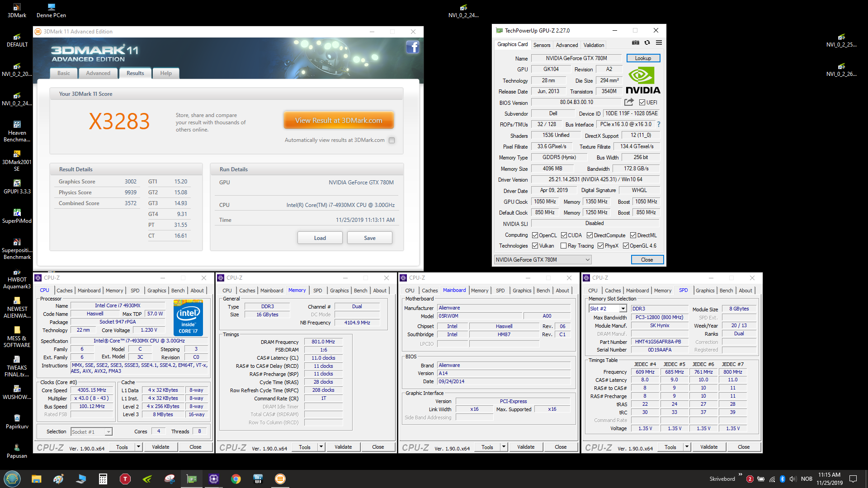This screenshot has height=488, width=868.
Task: Click the GPU-Z refresh icon
Action: pos(647,43)
